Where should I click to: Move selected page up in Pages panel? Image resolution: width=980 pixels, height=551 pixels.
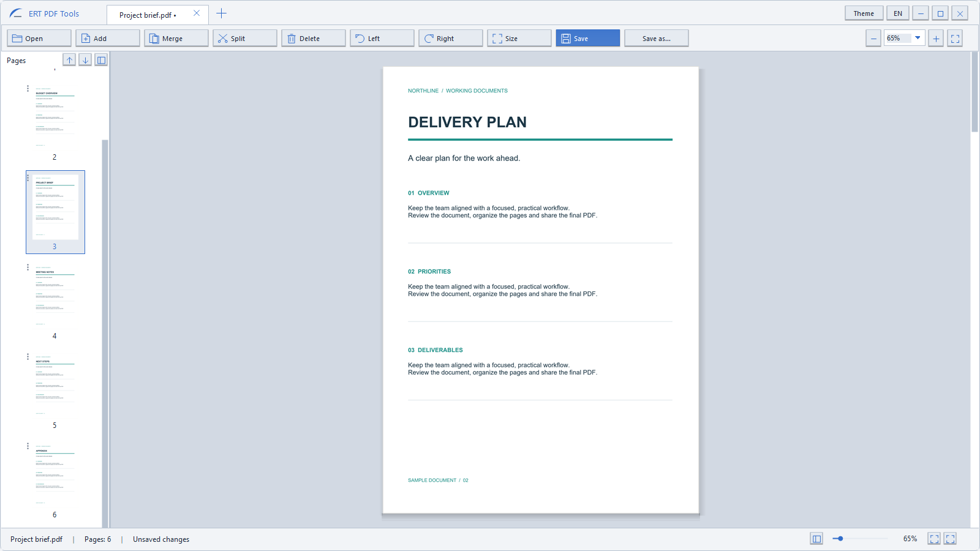point(69,59)
